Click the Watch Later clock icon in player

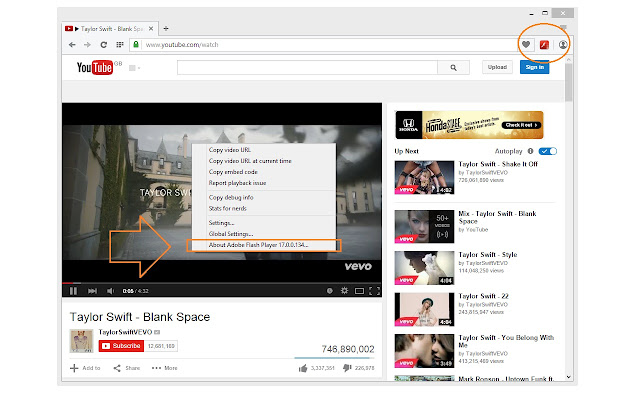330,291
